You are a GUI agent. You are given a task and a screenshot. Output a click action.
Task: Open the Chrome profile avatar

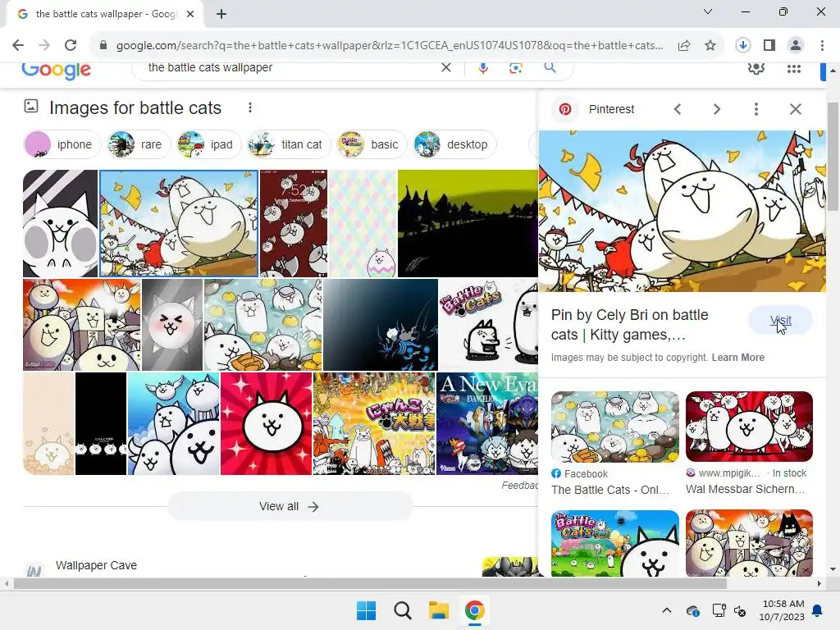coord(796,46)
